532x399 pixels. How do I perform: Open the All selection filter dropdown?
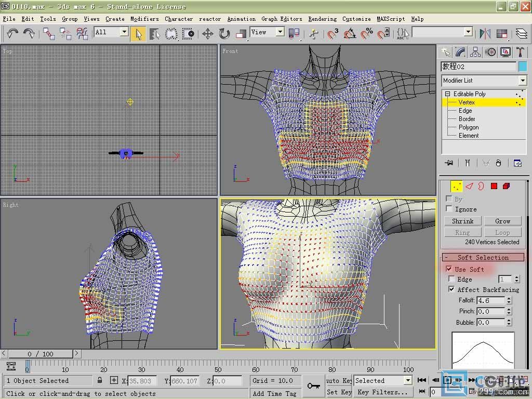pyautogui.click(x=125, y=32)
